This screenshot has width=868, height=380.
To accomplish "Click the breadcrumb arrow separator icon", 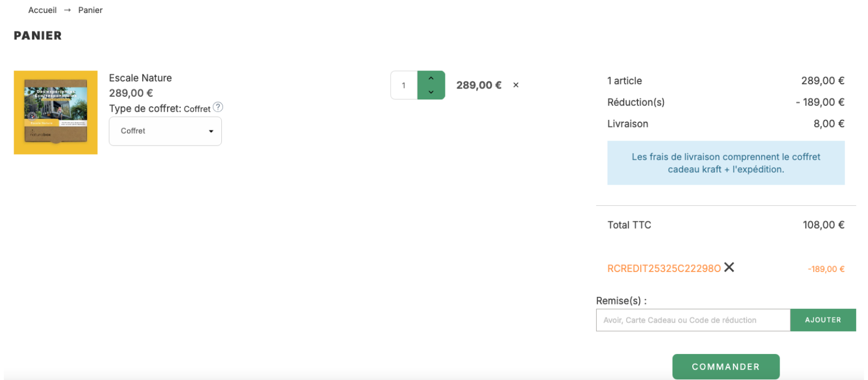I will [67, 10].
